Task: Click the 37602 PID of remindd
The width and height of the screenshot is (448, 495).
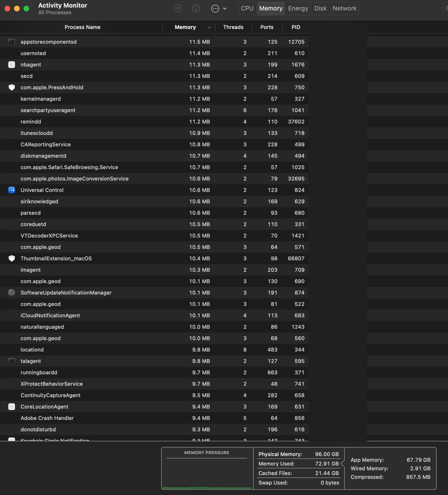Action: pyautogui.click(x=296, y=122)
